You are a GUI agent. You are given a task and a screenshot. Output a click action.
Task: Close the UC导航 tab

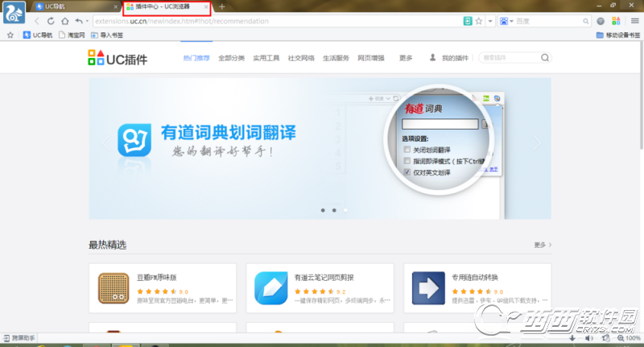[x=115, y=7]
